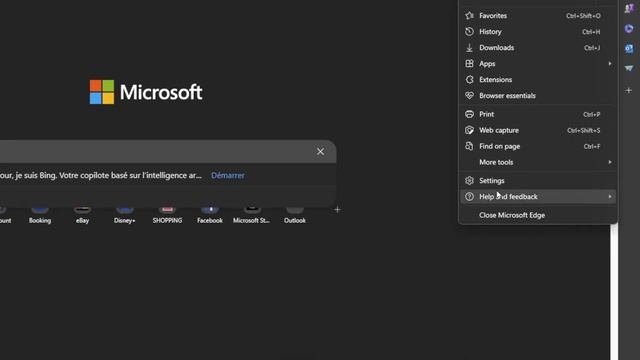Click the Extensions puzzle icon
The width and height of the screenshot is (640, 360).
pos(469,80)
